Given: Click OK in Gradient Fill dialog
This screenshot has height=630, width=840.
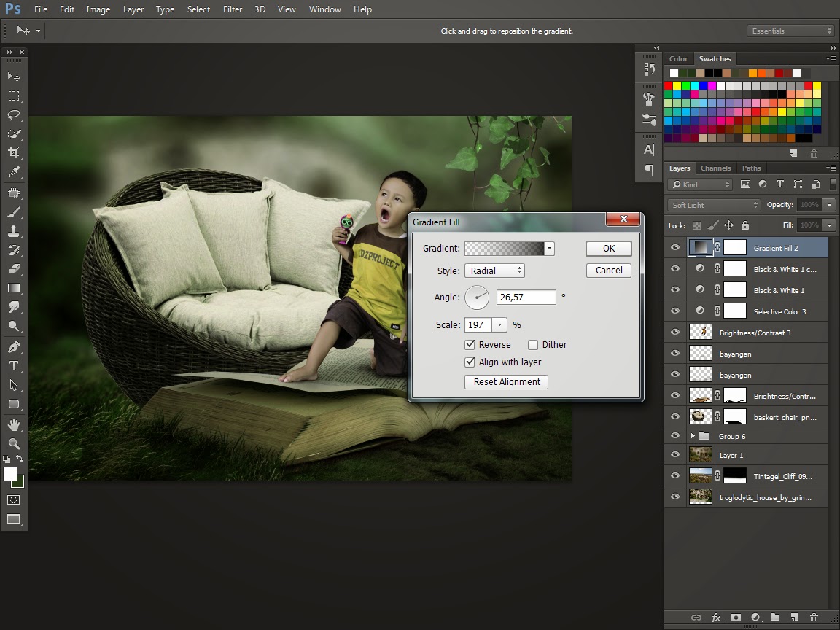Looking at the screenshot, I should tap(609, 249).
